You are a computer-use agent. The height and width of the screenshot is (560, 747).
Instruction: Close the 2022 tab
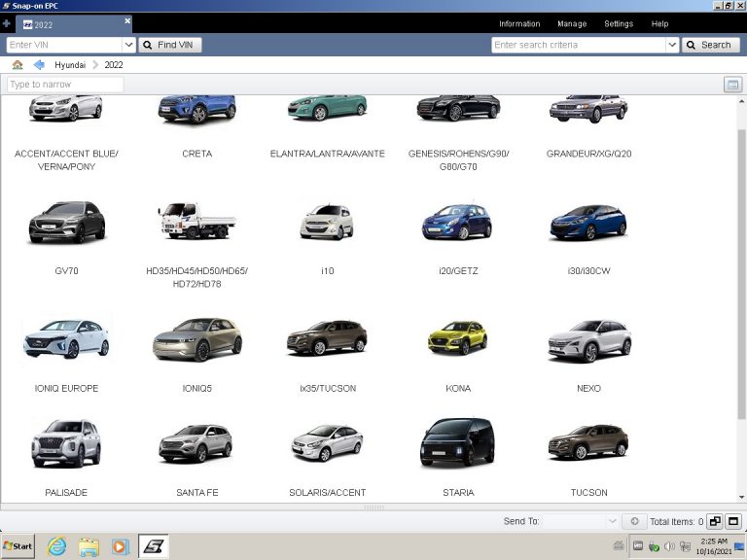(x=127, y=20)
